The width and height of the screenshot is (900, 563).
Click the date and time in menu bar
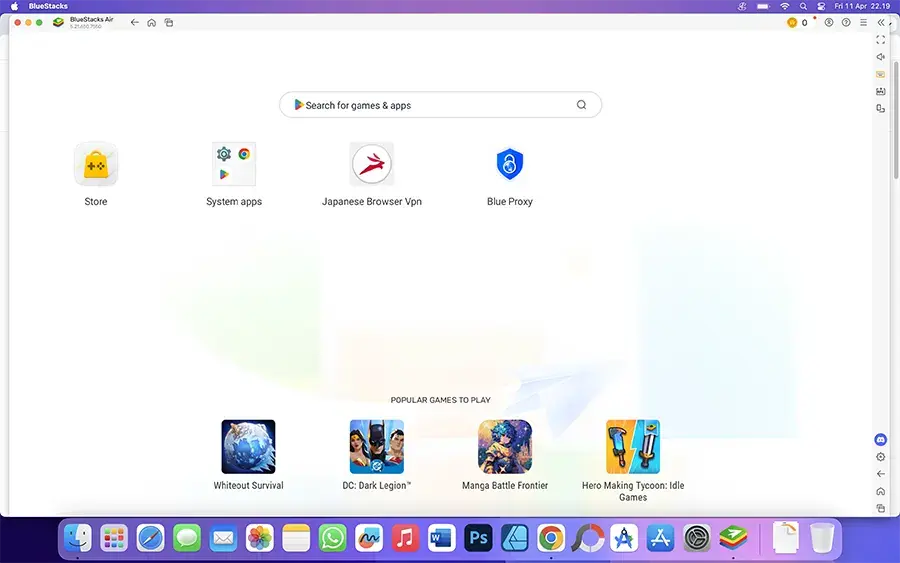[862, 6]
